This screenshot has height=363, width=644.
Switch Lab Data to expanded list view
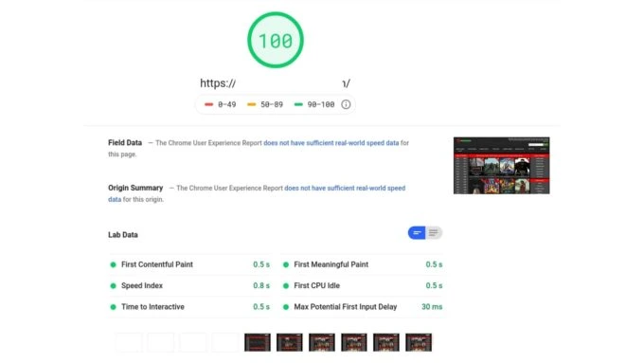click(x=434, y=233)
